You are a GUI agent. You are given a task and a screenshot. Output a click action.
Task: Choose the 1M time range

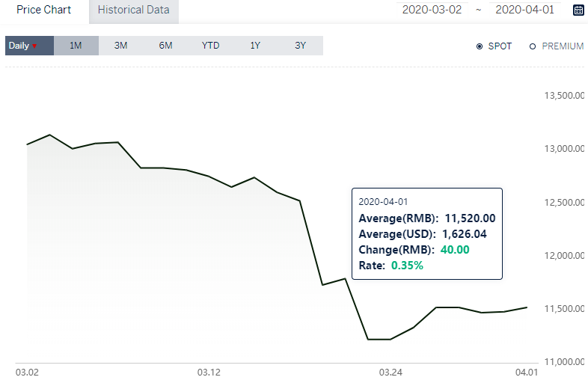coord(76,46)
